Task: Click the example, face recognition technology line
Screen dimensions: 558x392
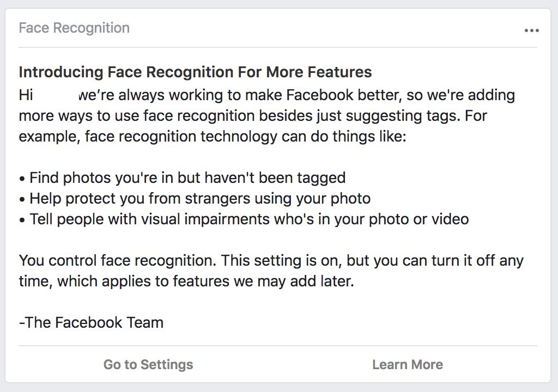Action: point(213,137)
